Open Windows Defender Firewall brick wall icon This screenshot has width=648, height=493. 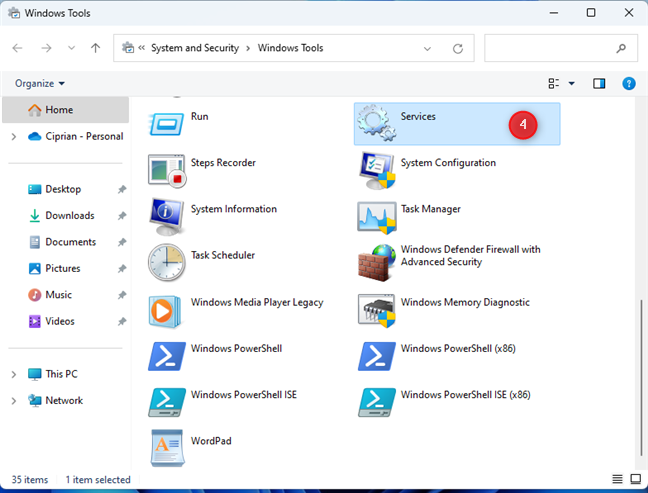coord(377,263)
